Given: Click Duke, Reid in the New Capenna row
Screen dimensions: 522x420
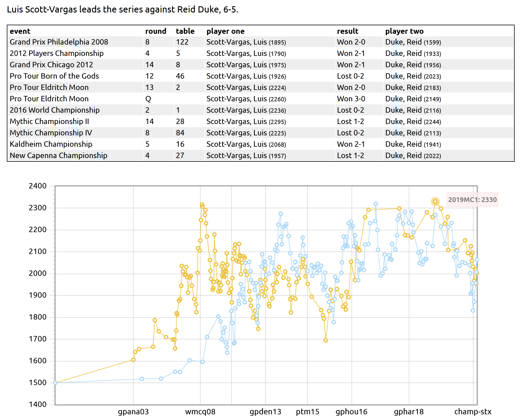Looking at the screenshot, I should [x=403, y=156].
